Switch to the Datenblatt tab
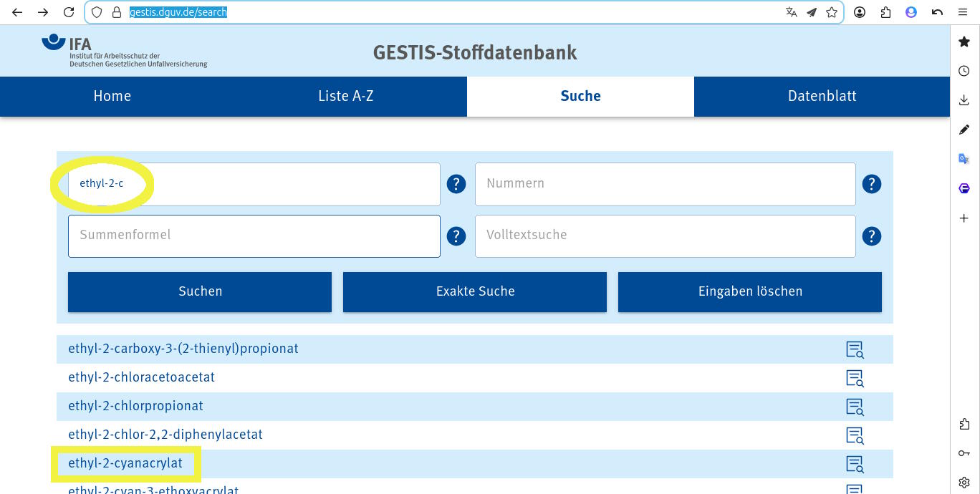 point(822,96)
